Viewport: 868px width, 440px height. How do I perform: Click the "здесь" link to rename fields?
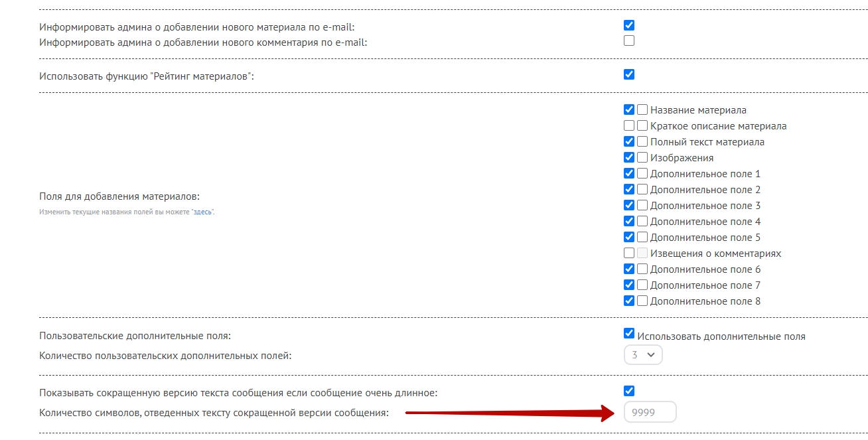pyautogui.click(x=203, y=212)
